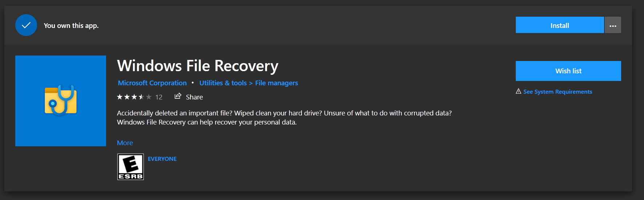Viewport: 644px width, 200px height.
Task: Click the ESRB rating badge
Action: pos(130,167)
